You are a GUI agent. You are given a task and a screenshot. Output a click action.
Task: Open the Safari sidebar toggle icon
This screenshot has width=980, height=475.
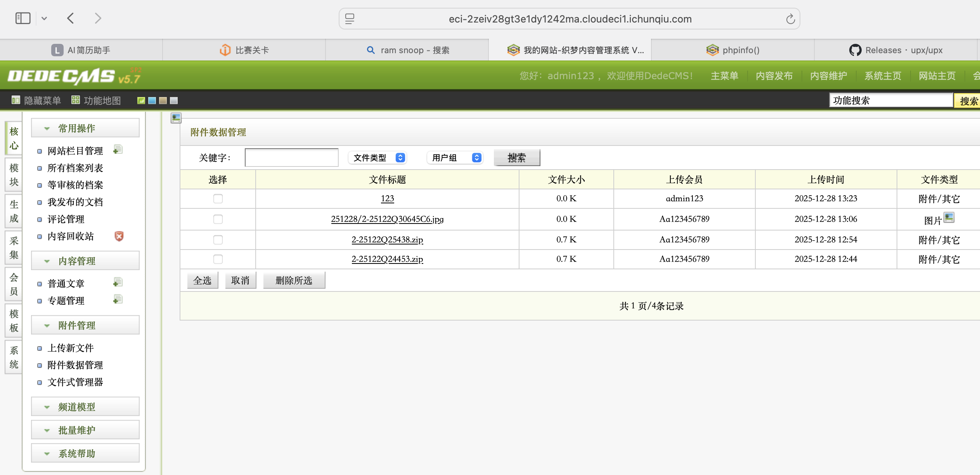click(23, 18)
